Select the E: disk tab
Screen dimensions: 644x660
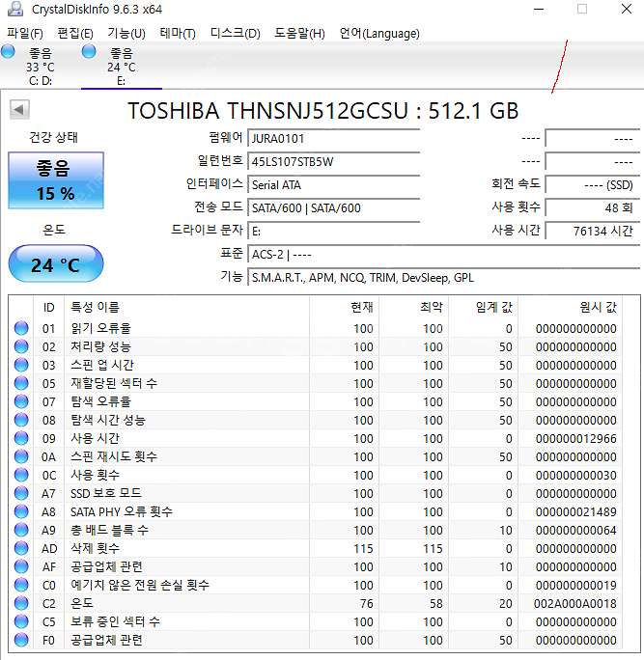click(122, 67)
